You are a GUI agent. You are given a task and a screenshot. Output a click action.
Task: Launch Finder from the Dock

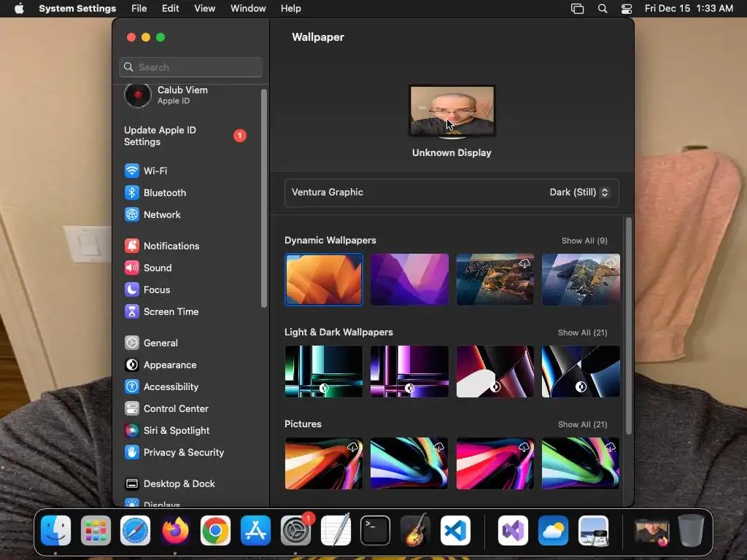pos(55,531)
